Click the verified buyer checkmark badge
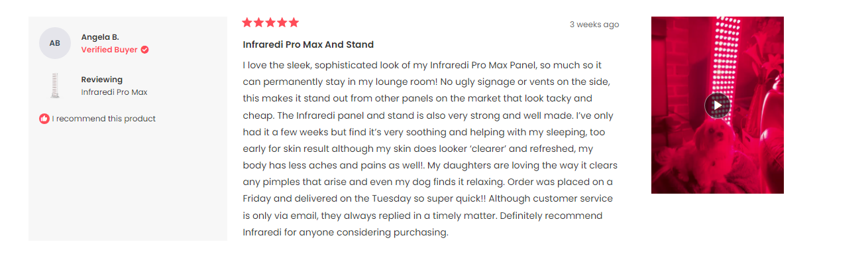Image resolution: width=868 pixels, height=260 pixels. [x=144, y=50]
